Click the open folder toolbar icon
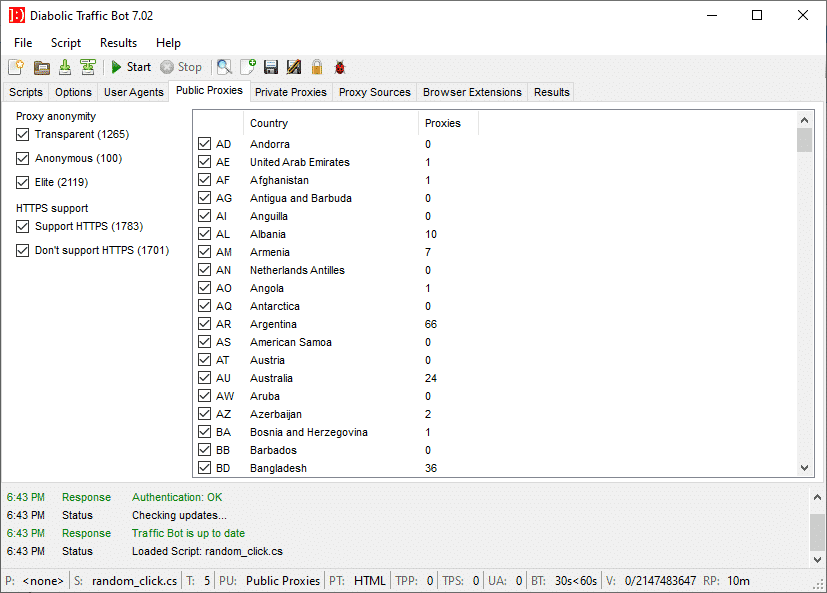The image size is (827, 593). click(42, 67)
